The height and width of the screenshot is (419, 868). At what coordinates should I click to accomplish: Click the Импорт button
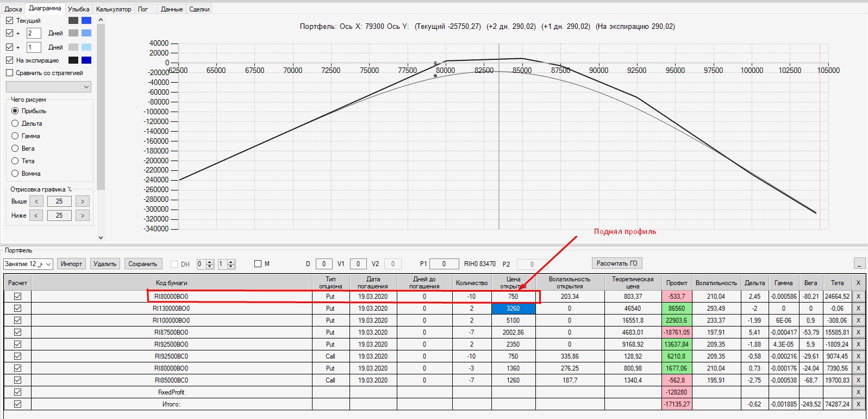pyautogui.click(x=71, y=264)
